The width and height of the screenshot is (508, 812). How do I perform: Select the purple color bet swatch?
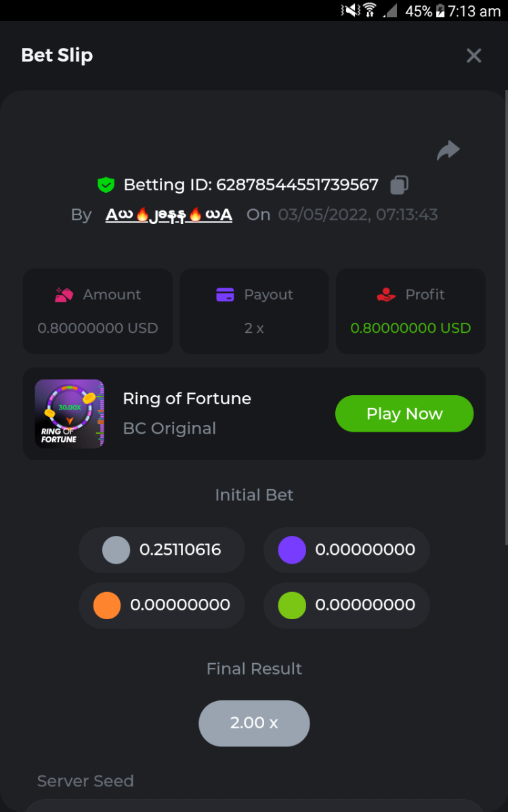tap(292, 550)
